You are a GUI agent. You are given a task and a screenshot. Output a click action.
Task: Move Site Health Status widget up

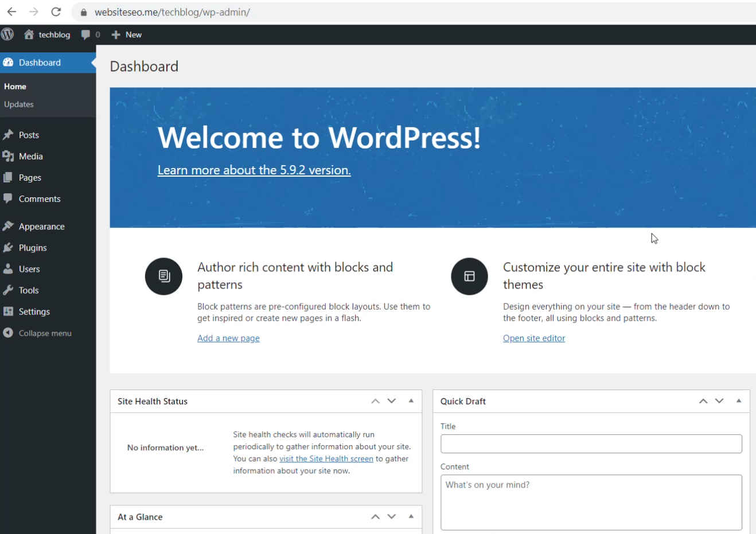(x=376, y=401)
